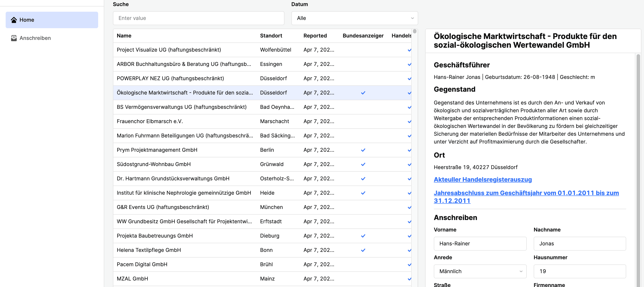Open Anschreiben page in the sidebar
The image size is (644, 287).
[x=52, y=38]
